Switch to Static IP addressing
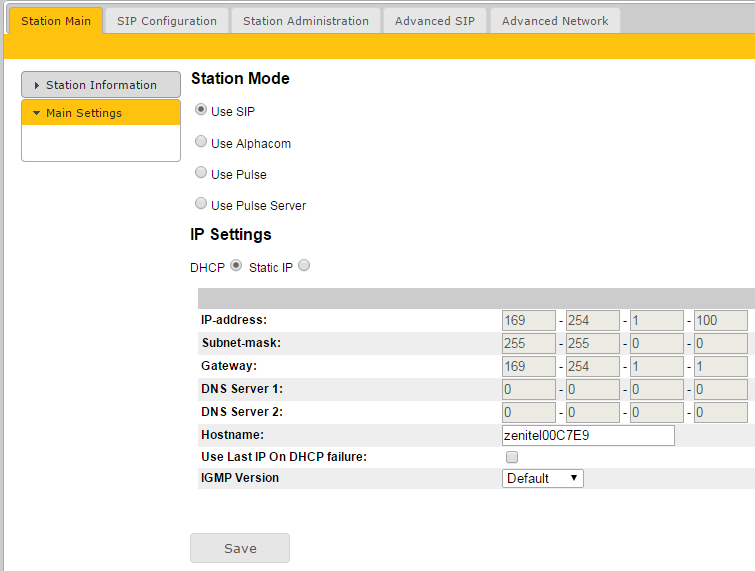The height and width of the screenshot is (571, 755). 304,266
